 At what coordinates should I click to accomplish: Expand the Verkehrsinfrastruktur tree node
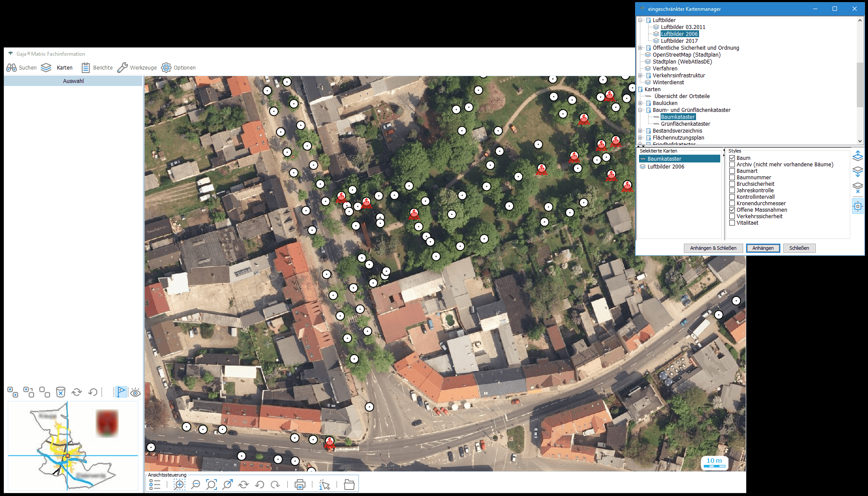pyautogui.click(x=640, y=76)
